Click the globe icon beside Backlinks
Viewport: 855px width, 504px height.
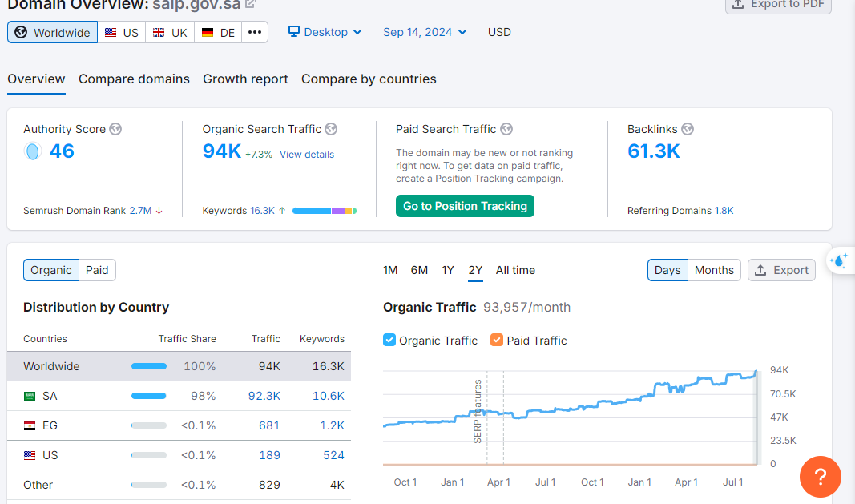point(688,129)
